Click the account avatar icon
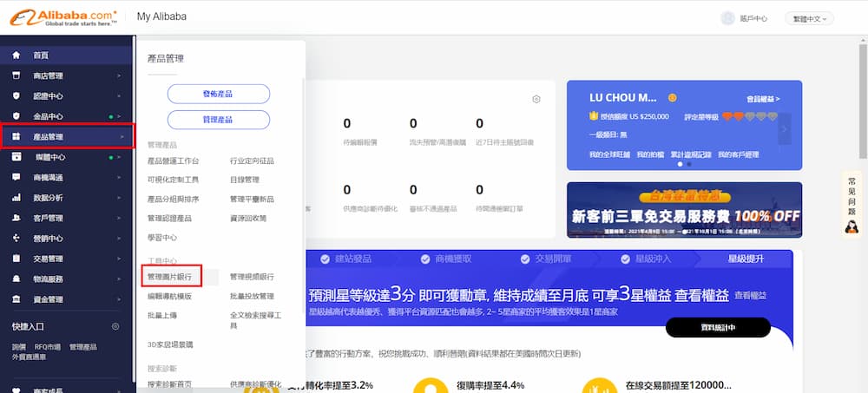 point(727,18)
